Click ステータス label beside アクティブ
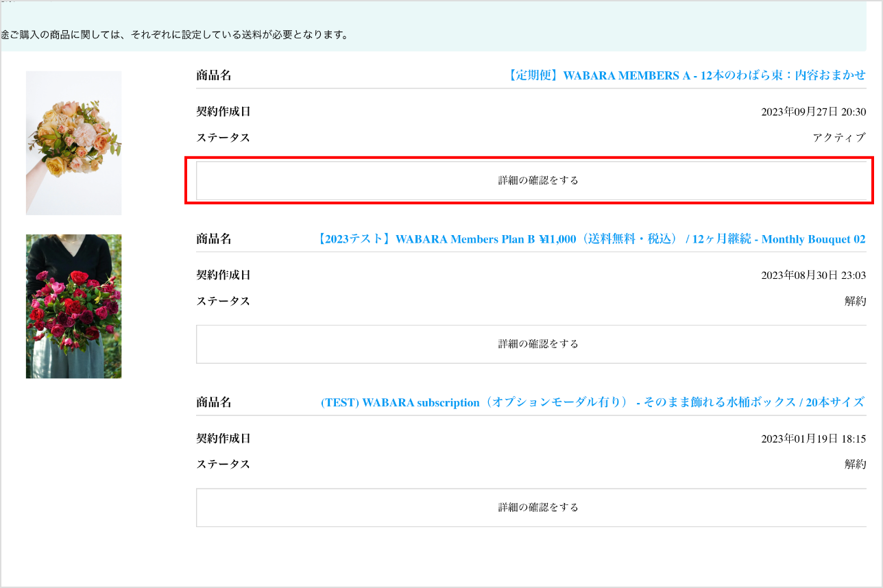 click(223, 138)
